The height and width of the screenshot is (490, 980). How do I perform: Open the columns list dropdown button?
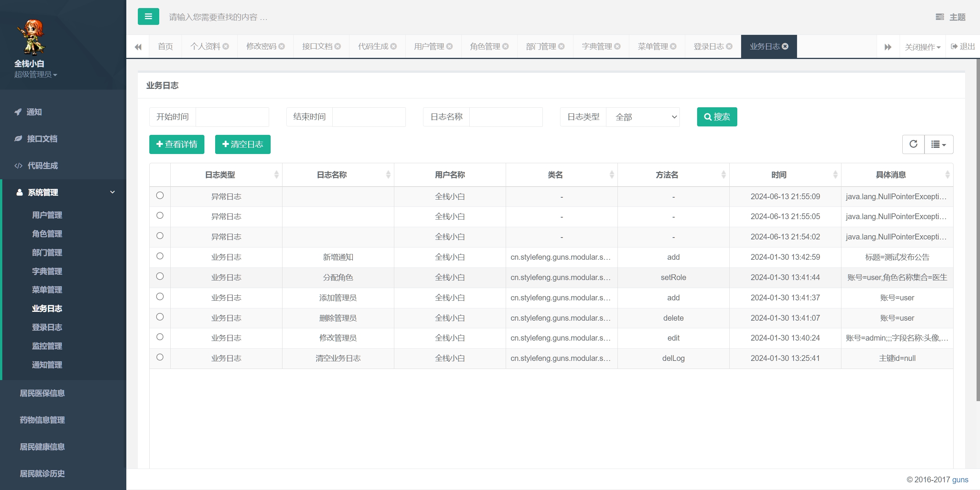[x=939, y=144]
